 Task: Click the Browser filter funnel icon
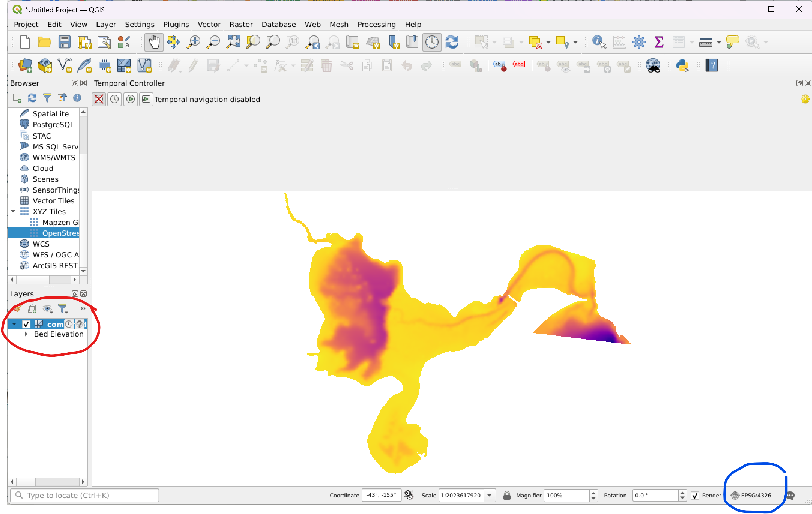pyautogui.click(x=47, y=98)
